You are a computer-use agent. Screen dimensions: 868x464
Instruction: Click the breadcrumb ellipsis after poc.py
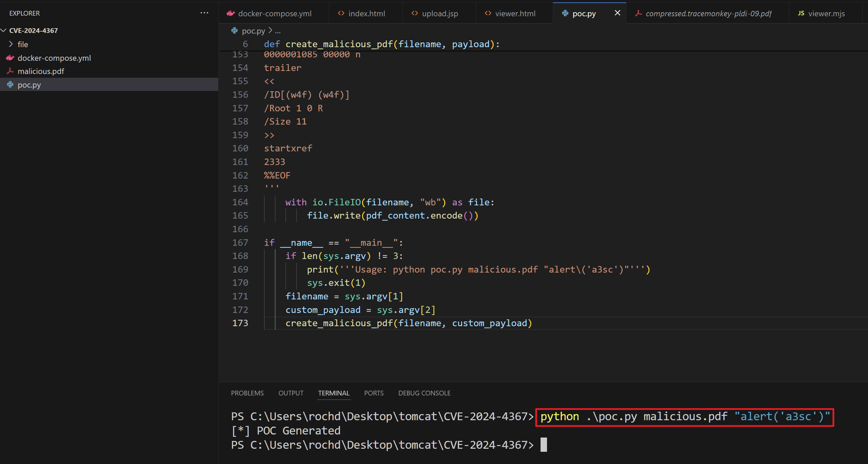[x=278, y=31]
